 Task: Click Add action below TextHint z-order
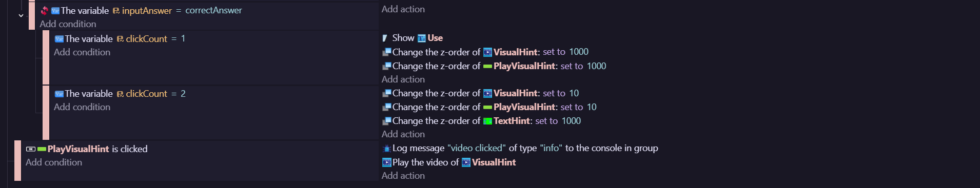click(403, 134)
